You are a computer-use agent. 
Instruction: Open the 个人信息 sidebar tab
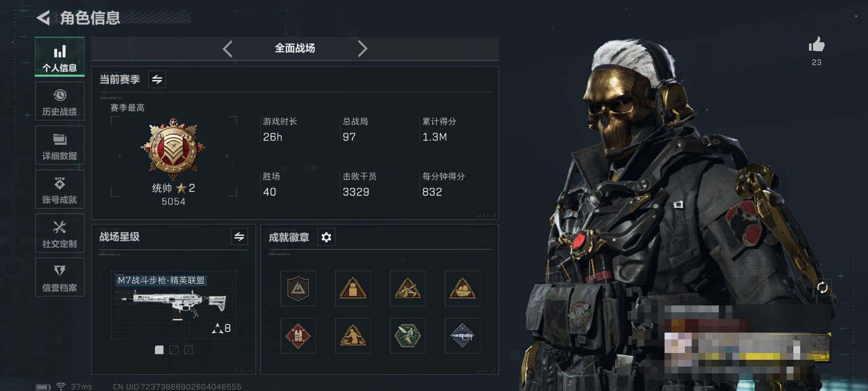coord(60,57)
